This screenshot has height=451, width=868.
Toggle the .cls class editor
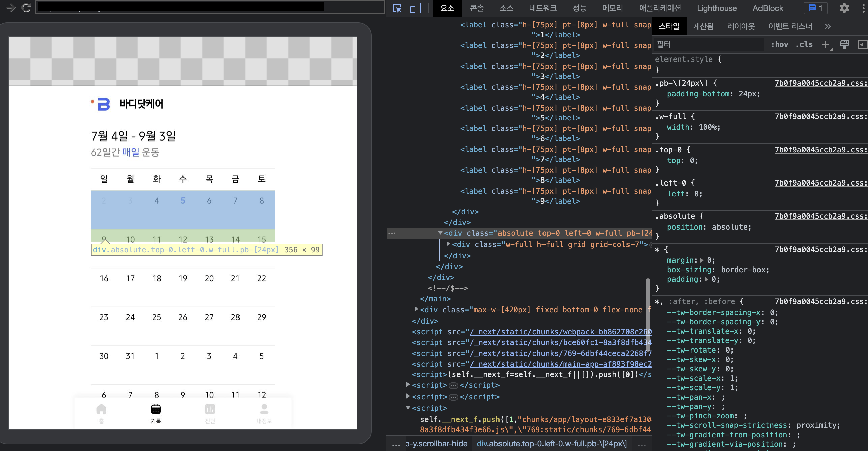pos(804,44)
